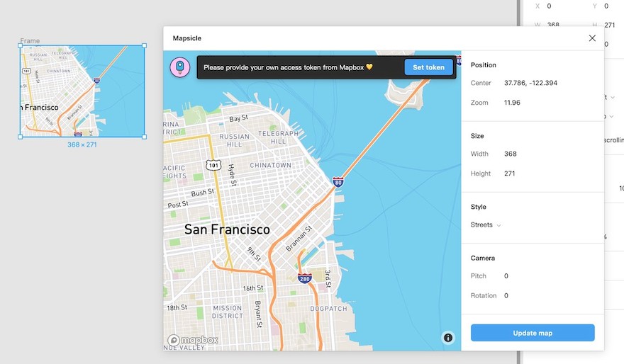
Task: Edit the Rotation value field
Action: pos(506,295)
